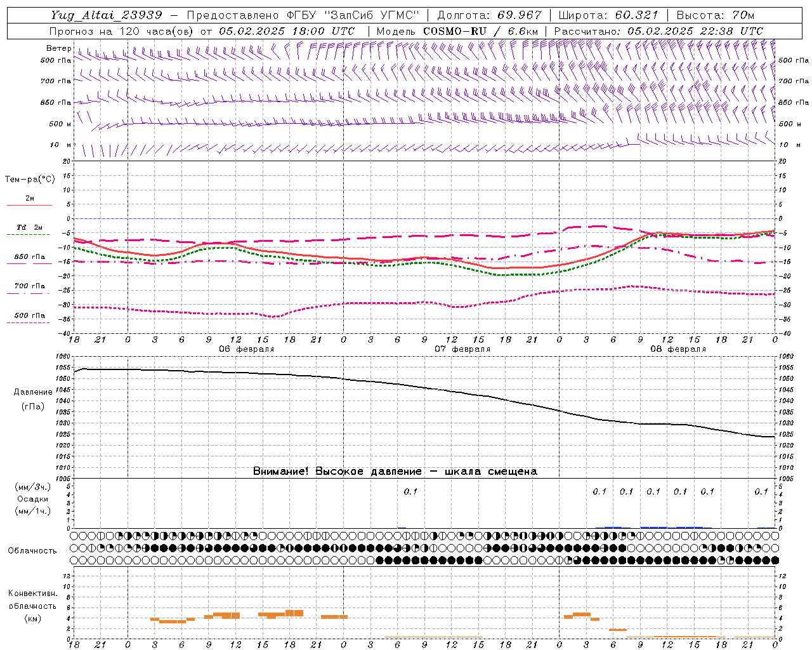Click the Рассчитано: 05.02.2025 22:38 UTC text
Viewport: 812px width, 650px height.
[x=658, y=31]
